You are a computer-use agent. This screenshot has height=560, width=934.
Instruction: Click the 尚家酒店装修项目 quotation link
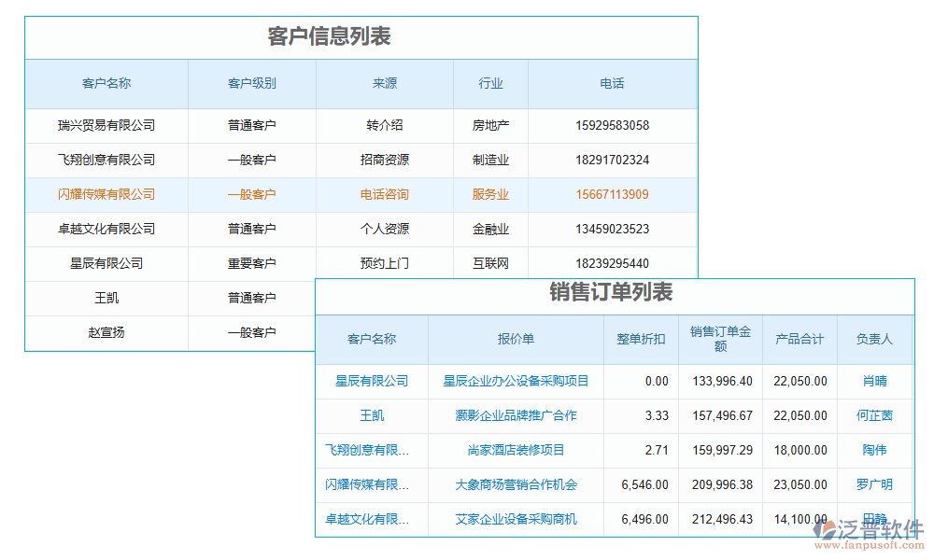(516, 450)
